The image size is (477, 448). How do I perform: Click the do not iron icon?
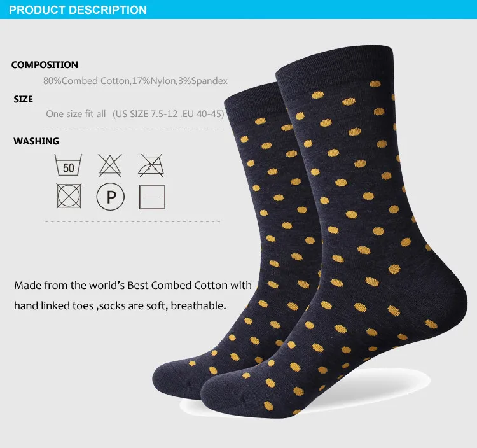tap(151, 165)
